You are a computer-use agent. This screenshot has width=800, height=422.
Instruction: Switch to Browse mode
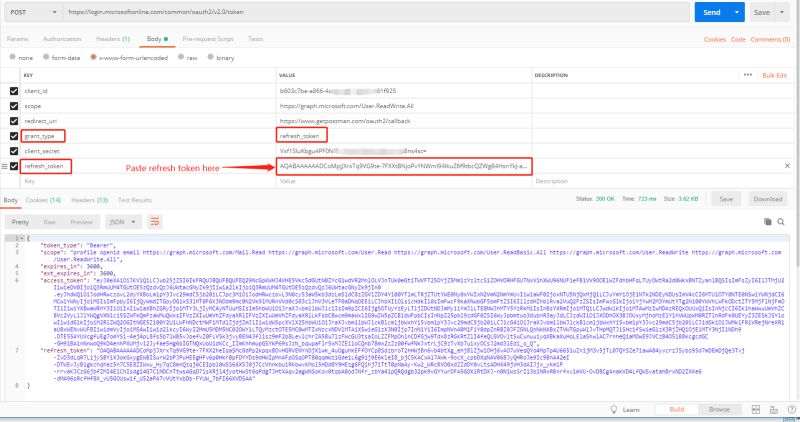[719, 409]
